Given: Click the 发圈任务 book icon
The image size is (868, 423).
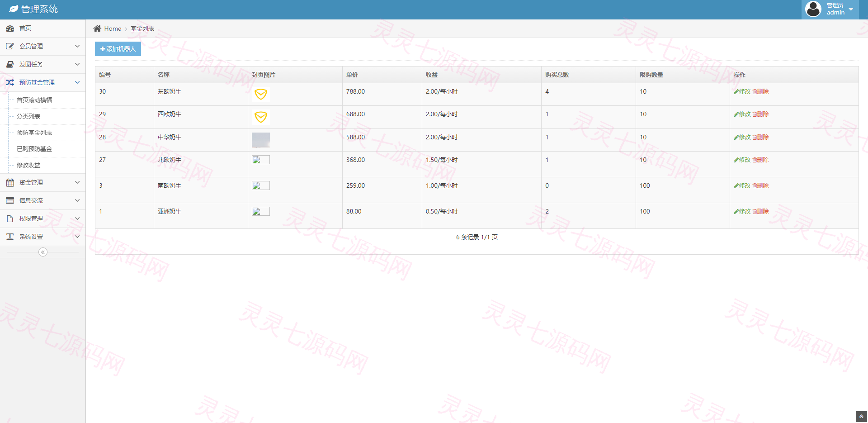Looking at the screenshot, I should (x=10, y=64).
